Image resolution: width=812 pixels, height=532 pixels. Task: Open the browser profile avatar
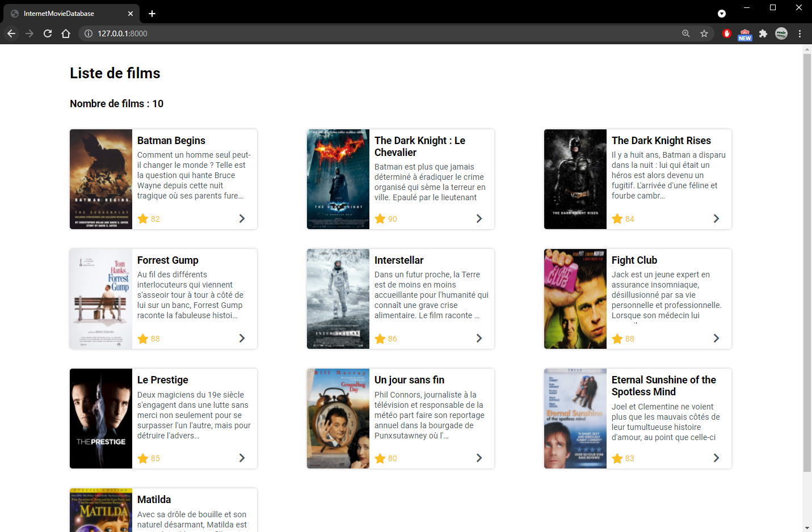(781, 33)
